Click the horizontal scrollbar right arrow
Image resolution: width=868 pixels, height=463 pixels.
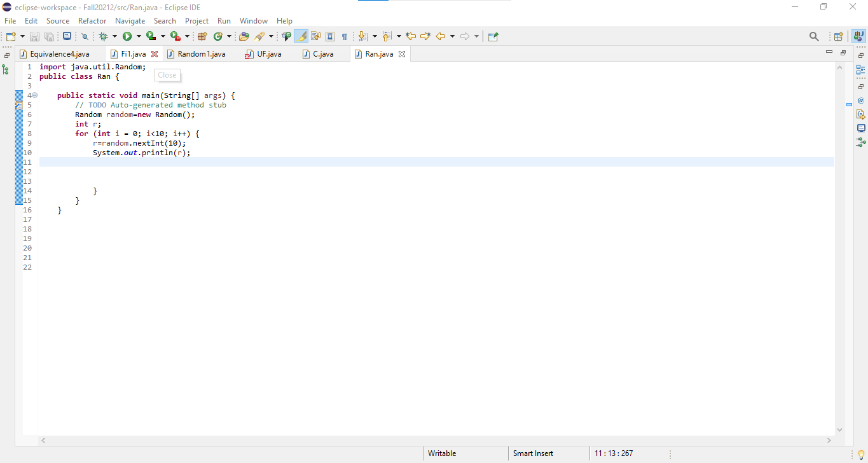pos(829,440)
